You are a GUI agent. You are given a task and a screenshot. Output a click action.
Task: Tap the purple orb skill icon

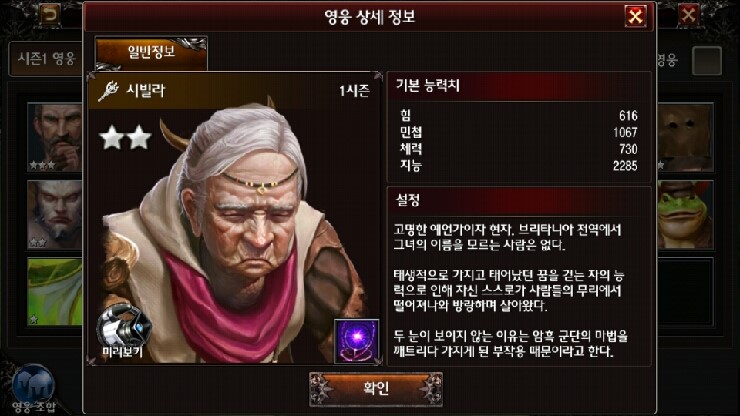pyautogui.click(x=356, y=341)
